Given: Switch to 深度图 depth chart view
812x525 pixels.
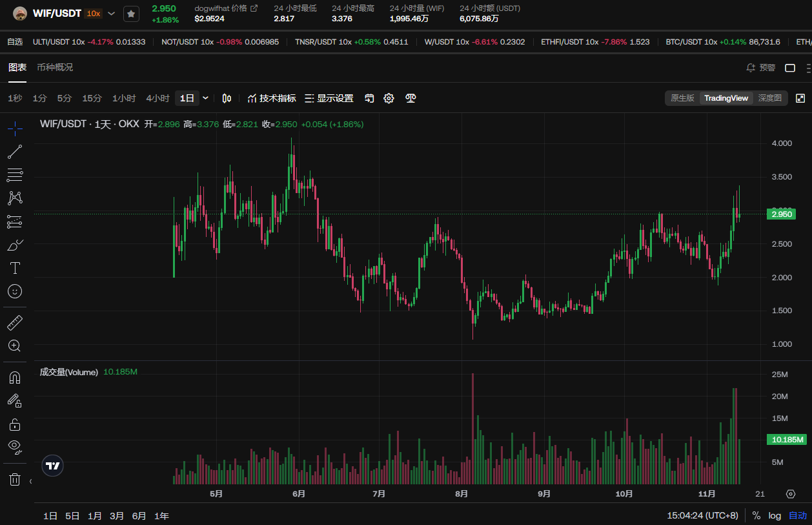Looking at the screenshot, I should [x=769, y=98].
